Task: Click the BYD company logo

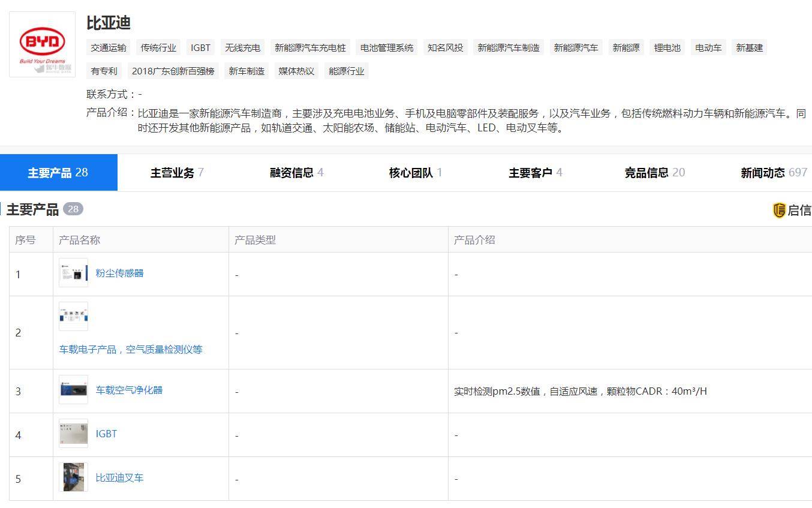Action: point(42,44)
